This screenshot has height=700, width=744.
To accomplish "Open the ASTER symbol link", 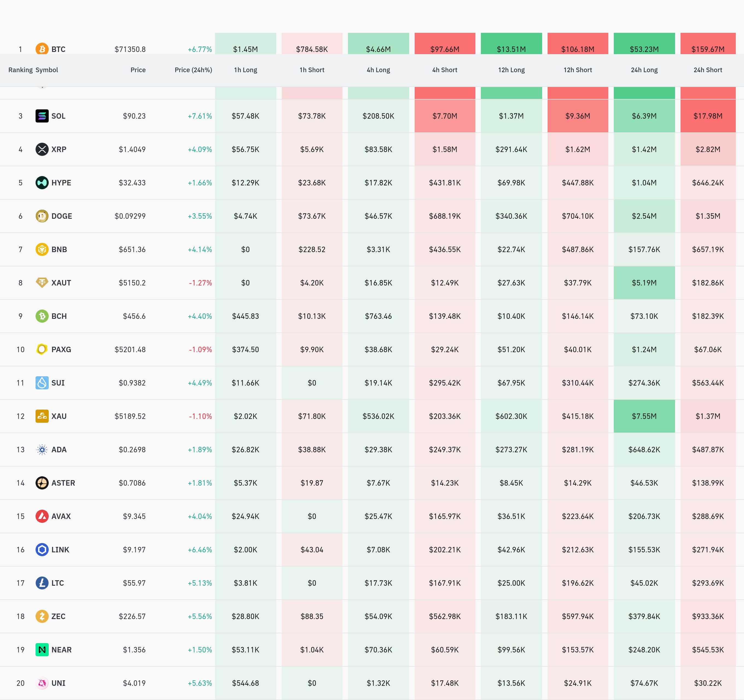I will (x=63, y=483).
